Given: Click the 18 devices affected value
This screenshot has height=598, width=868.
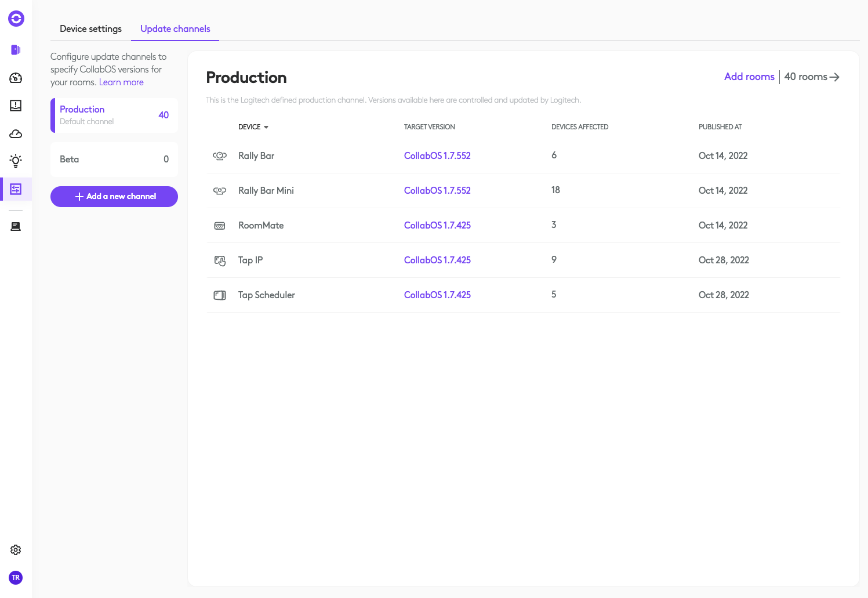Looking at the screenshot, I should coord(555,190).
